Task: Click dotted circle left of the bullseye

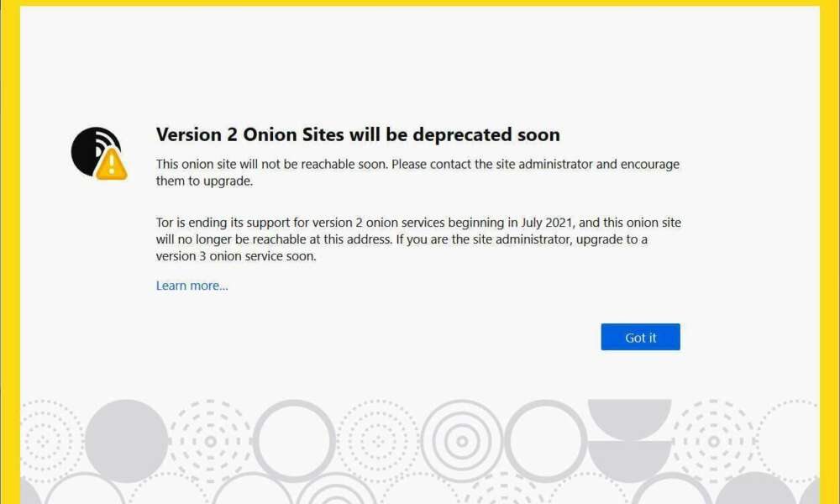Action: [378, 441]
